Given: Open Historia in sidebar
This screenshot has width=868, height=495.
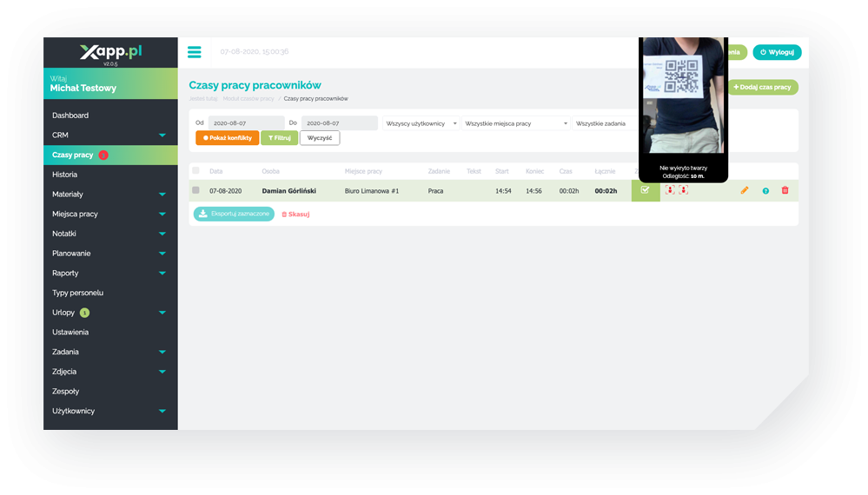Looking at the screenshot, I should [65, 175].
